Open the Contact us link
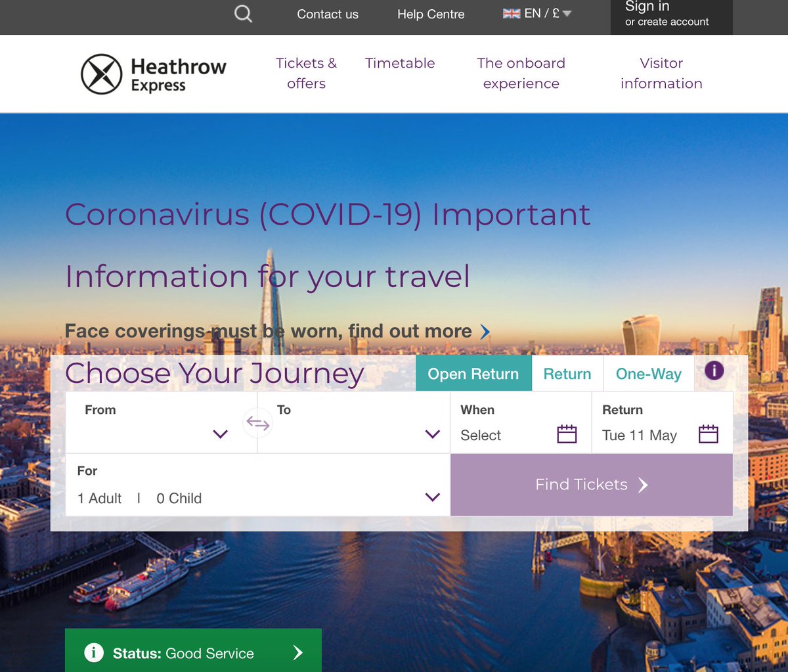This screenshot has width=788, height=672. tap(328, 14)
